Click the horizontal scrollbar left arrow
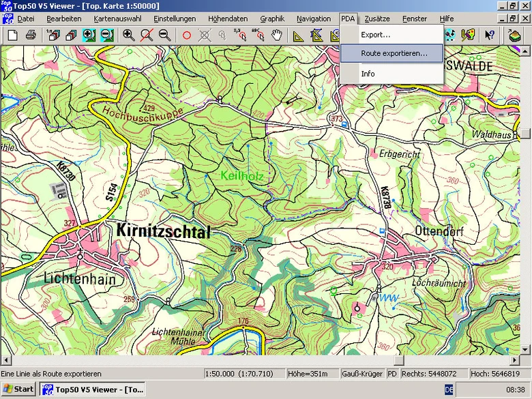 point(6,360)
